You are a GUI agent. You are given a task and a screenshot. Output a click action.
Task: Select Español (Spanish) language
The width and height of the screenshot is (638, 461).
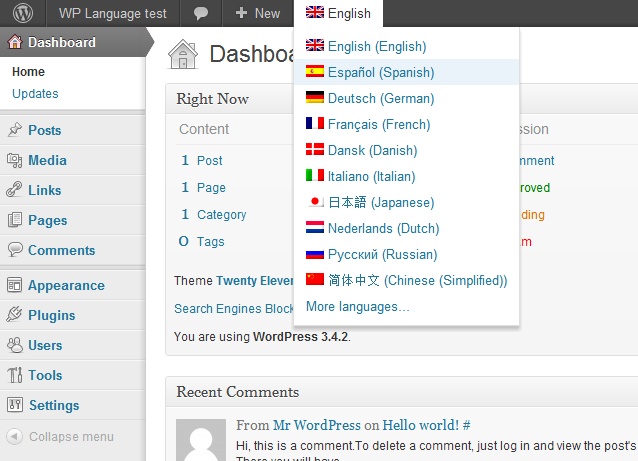pos(406,72)
